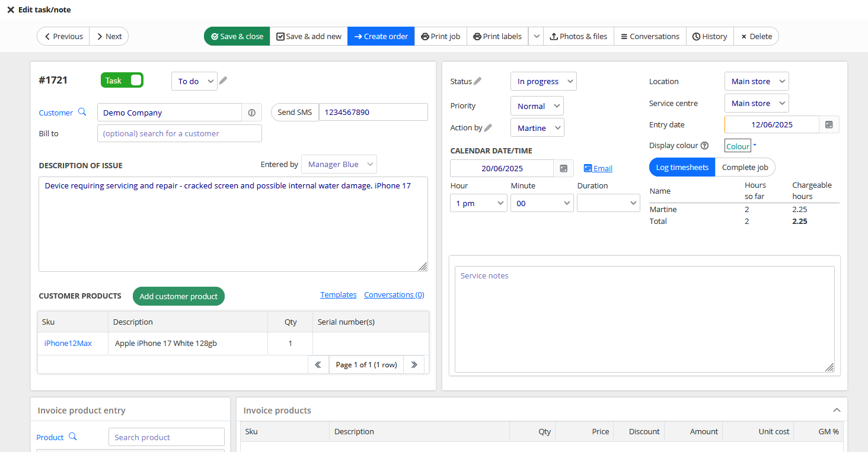Click calendar date field 20/06/2025

coord(502,168)
